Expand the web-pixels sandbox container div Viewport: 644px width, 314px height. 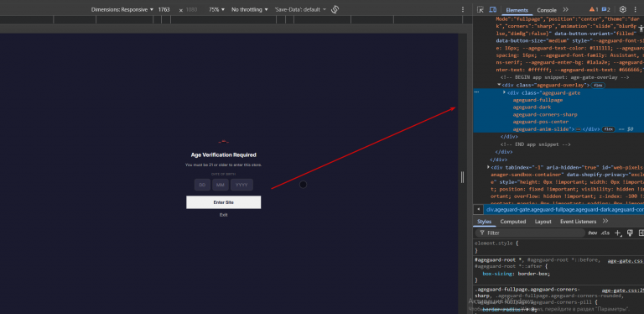click(488, 167)
